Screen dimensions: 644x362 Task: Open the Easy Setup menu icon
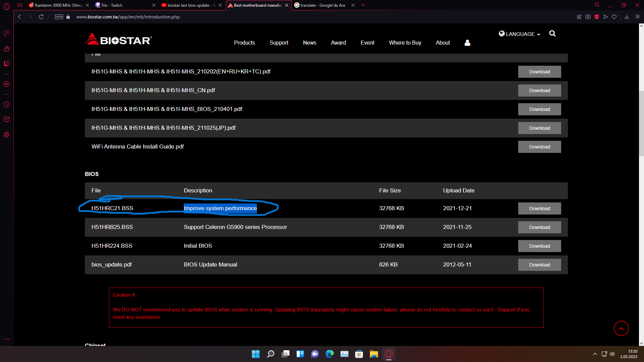(638, 17)
